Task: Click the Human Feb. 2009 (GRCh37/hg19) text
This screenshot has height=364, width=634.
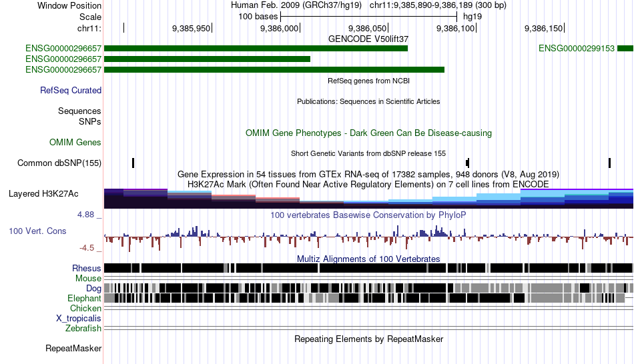Action: [x=296, y=5]
